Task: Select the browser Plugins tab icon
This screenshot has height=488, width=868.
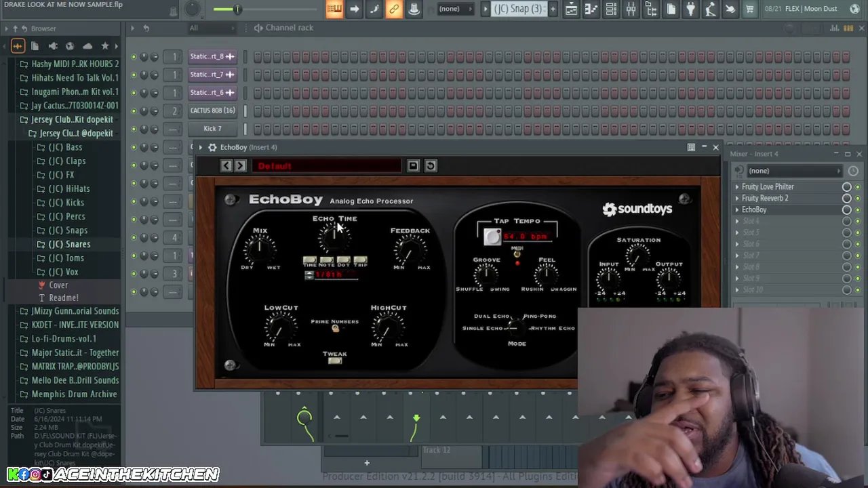Action: (52, 46)
